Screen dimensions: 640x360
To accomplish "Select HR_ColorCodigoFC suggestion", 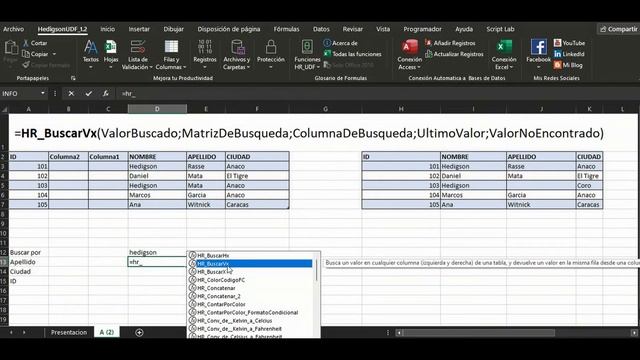I will [x=250, y=280].
